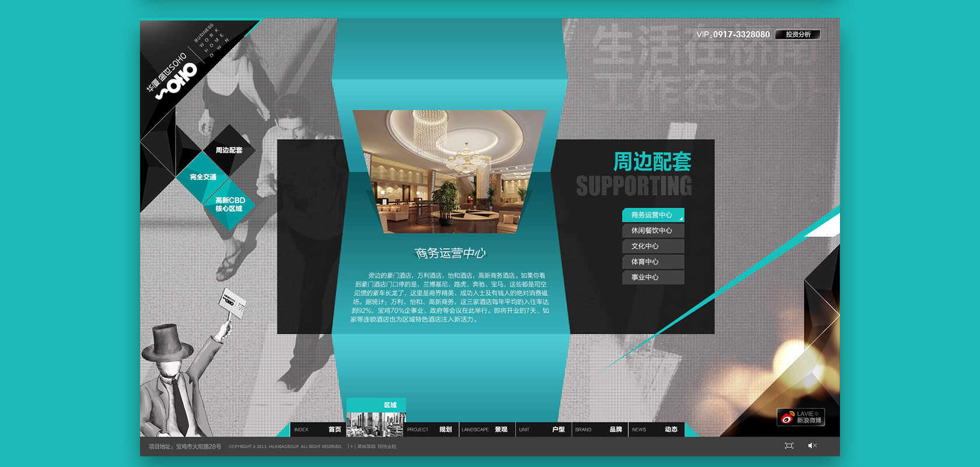The height and width of the screenshot is (467, 980).
Task: Select the 完全交通 diamond menu item
Action: click(x=203, y=177)
